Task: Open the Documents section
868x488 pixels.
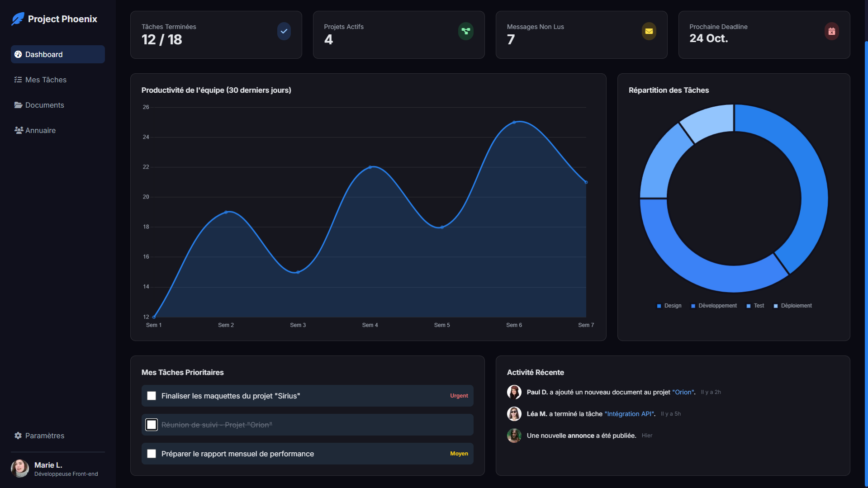Action: [x=44, y=105]
